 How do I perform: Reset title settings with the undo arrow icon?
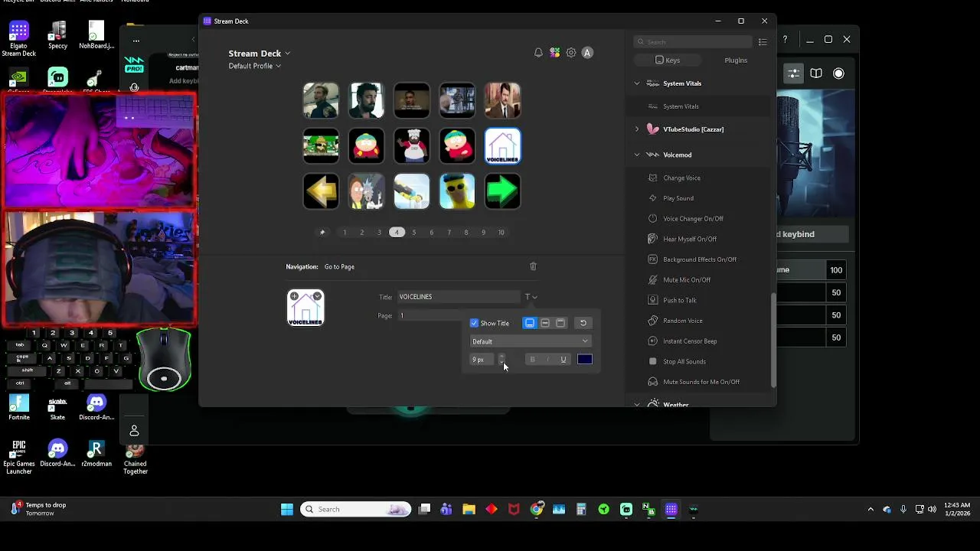pos(583,323)
